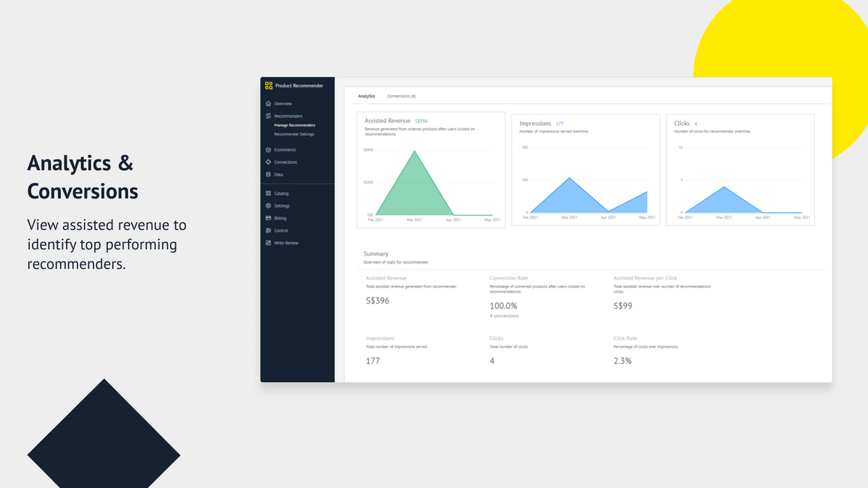868x488 pixels.
Task: Click the '4 conversions' text
Action: point(504,316)
